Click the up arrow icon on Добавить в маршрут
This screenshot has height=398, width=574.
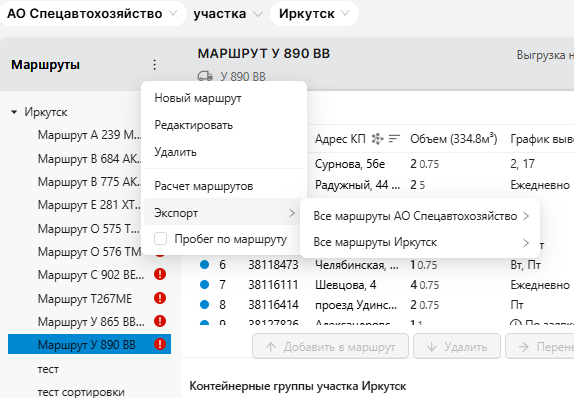coord(271,347)
